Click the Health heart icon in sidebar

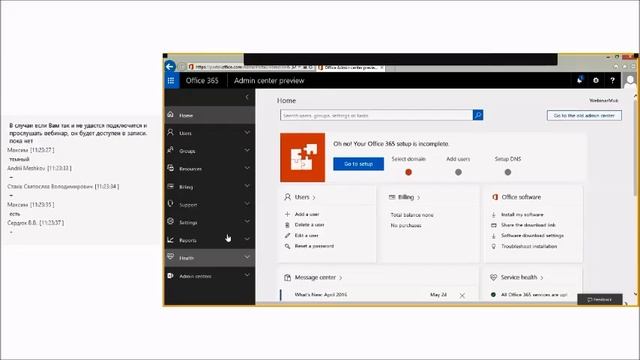tap(171, 257)
